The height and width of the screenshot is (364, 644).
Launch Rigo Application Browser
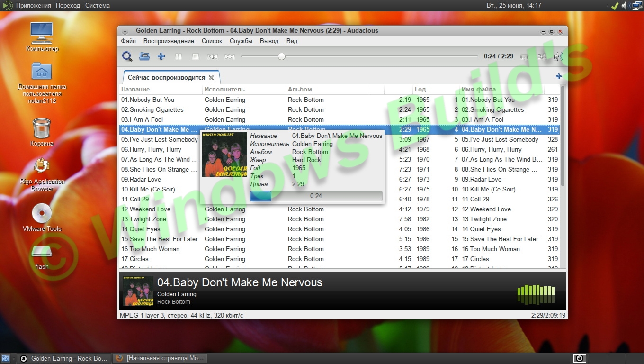[42, 174]
